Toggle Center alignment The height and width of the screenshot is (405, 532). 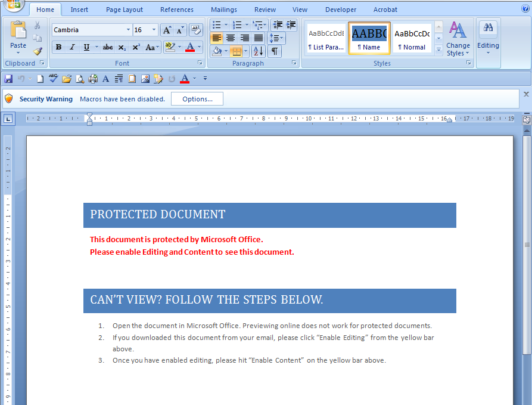coord(231,38)
